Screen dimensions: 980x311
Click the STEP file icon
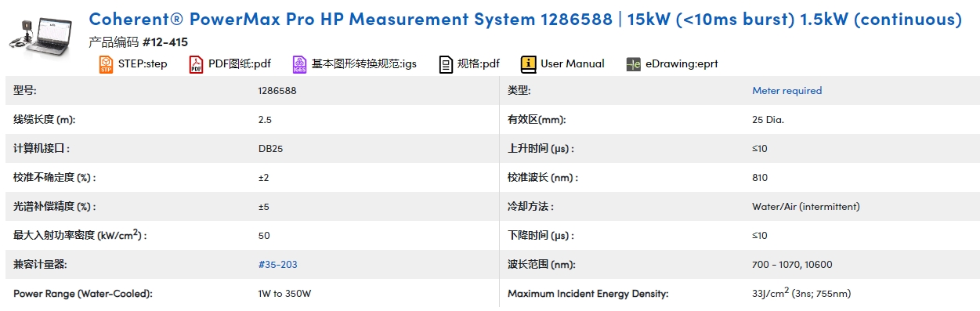[x=106, y=64]
